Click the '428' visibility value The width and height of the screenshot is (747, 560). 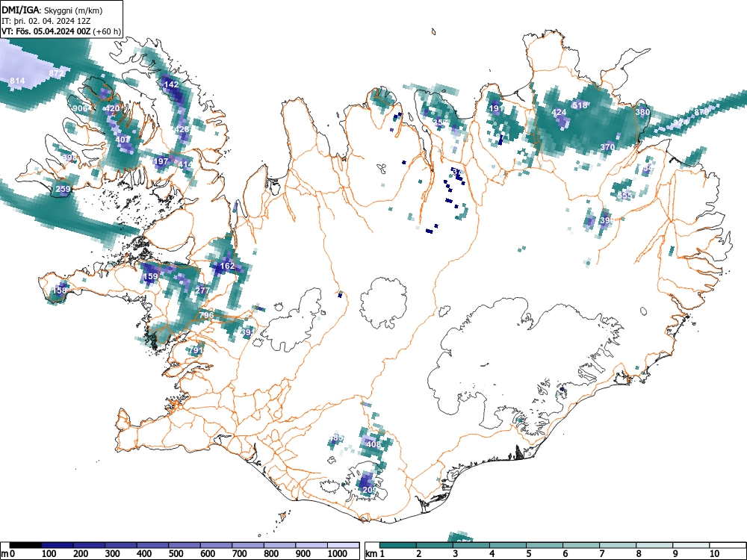tap(182, 129)
